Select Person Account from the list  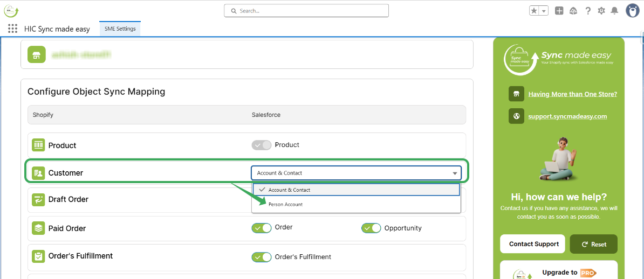285,205
